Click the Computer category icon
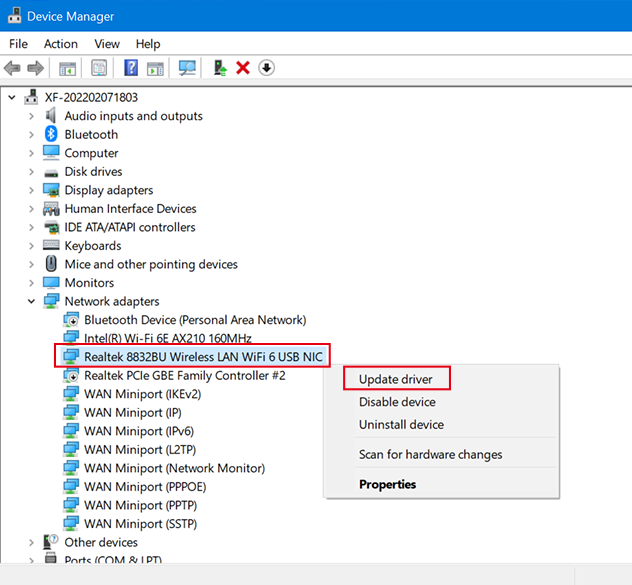 pos(51,152)
